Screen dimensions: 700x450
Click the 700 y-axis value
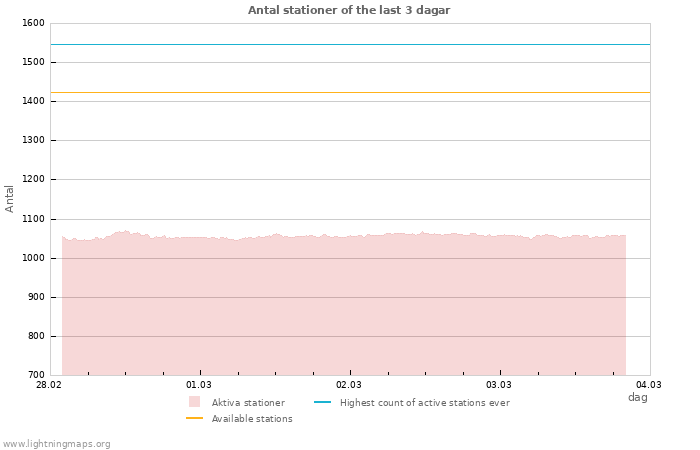(x=36, y=375)
